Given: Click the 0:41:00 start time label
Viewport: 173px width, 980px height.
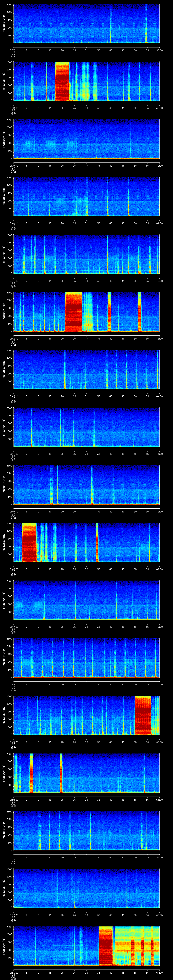Looking at the screenshot, I should [x=14, y=281].
